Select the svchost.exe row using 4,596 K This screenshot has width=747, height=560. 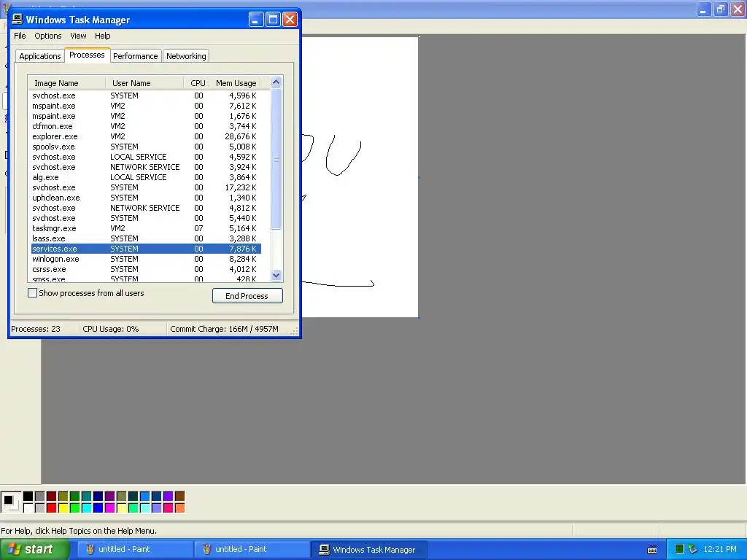click(146, 96)
